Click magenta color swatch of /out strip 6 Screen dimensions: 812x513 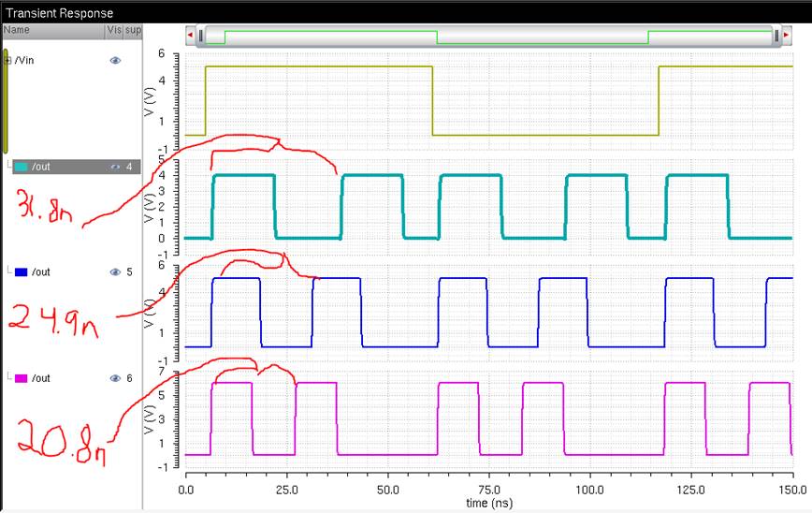point(22,378)
